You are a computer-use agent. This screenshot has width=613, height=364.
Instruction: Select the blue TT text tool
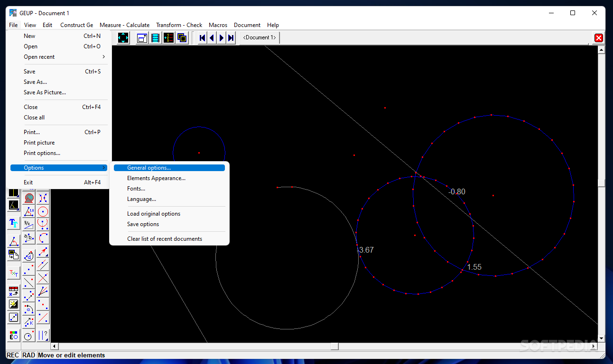pos(13,224)
